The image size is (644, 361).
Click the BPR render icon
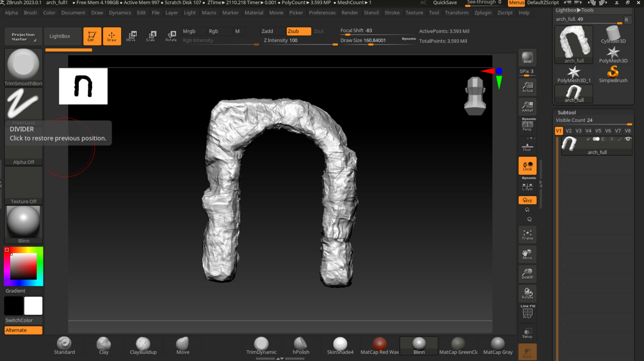pos(527,58)
